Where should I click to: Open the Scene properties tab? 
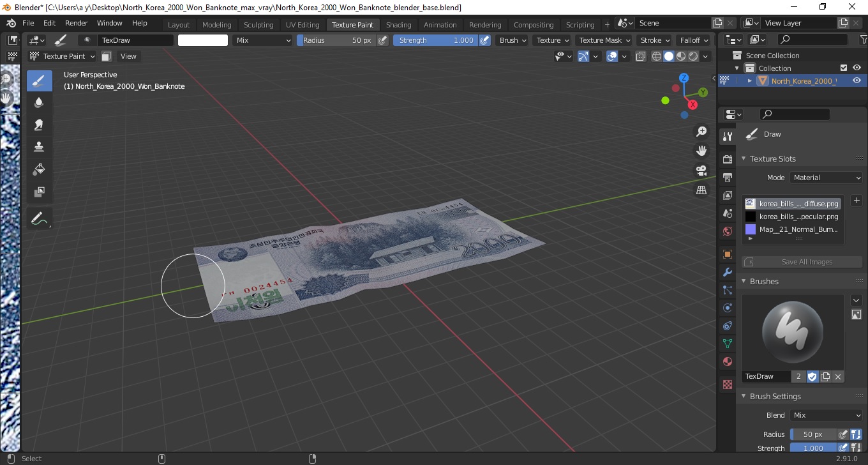[727, 213]
